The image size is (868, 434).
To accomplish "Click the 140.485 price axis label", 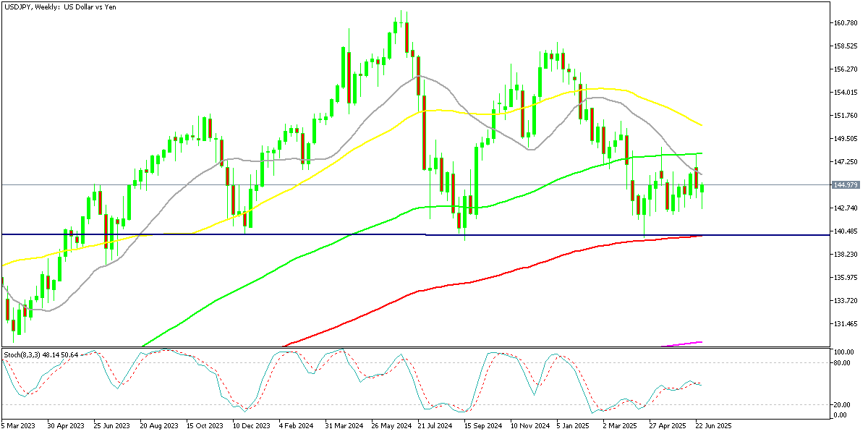I will (x=846, y=231).
